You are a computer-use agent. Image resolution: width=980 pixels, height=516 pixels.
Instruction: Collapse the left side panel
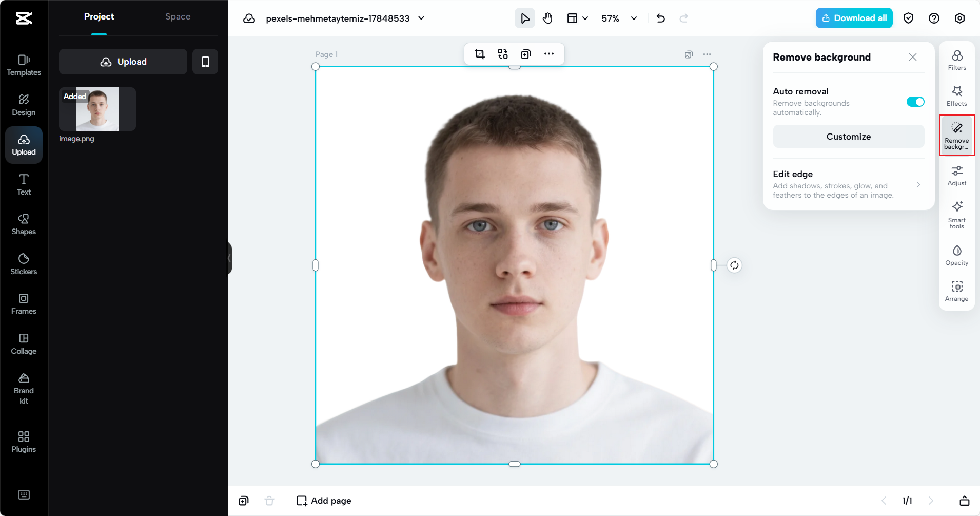click(x=229, y=258)
